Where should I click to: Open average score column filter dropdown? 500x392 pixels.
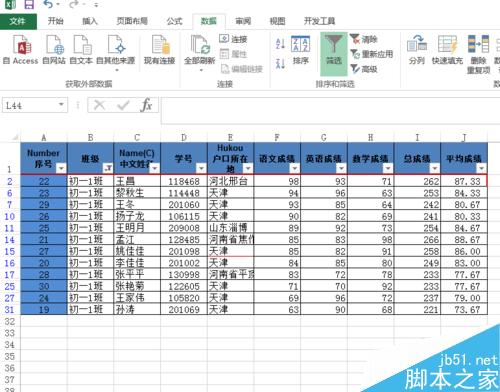[481, 168]
